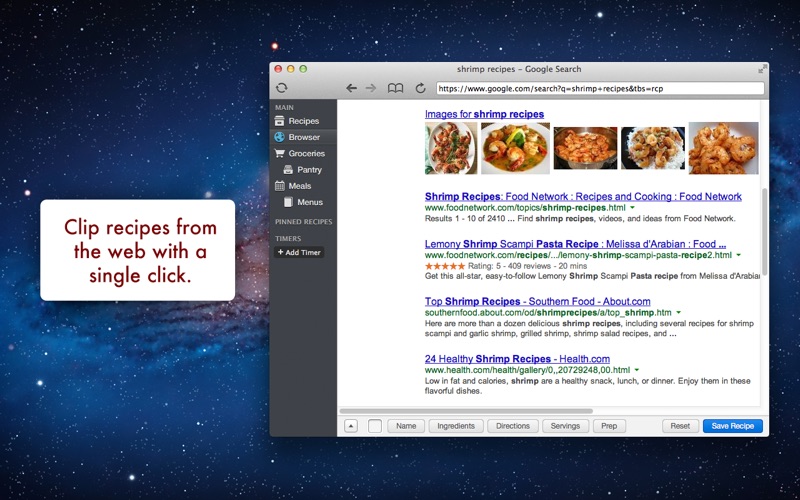Image resolution: width=800 pixels, height=500 pixels.
Task: Click the Add Timer button
Action: point(299,252)
